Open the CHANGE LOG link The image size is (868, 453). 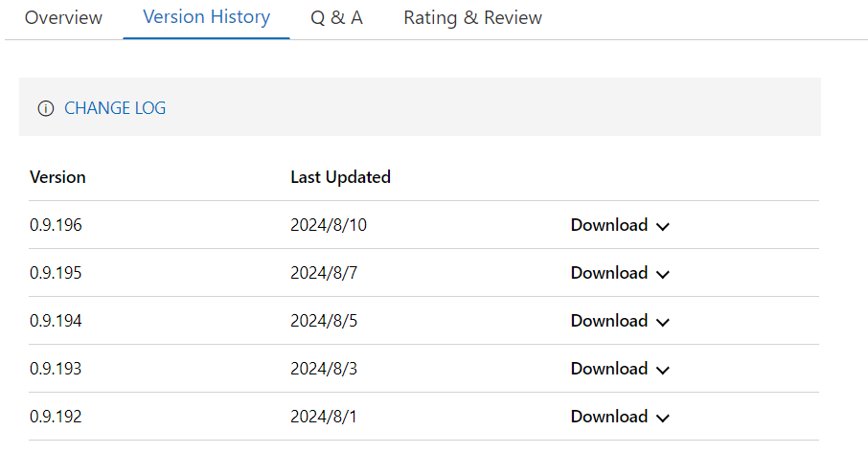[115, 109]
